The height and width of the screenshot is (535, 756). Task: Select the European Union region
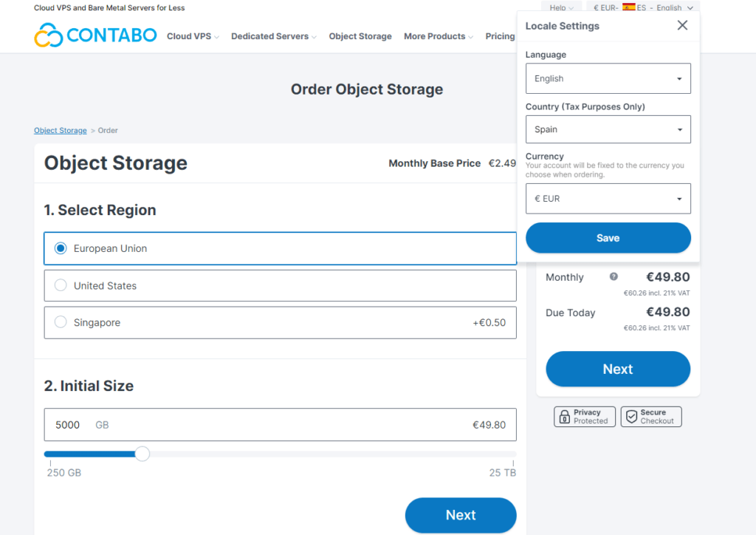[280, 248]
